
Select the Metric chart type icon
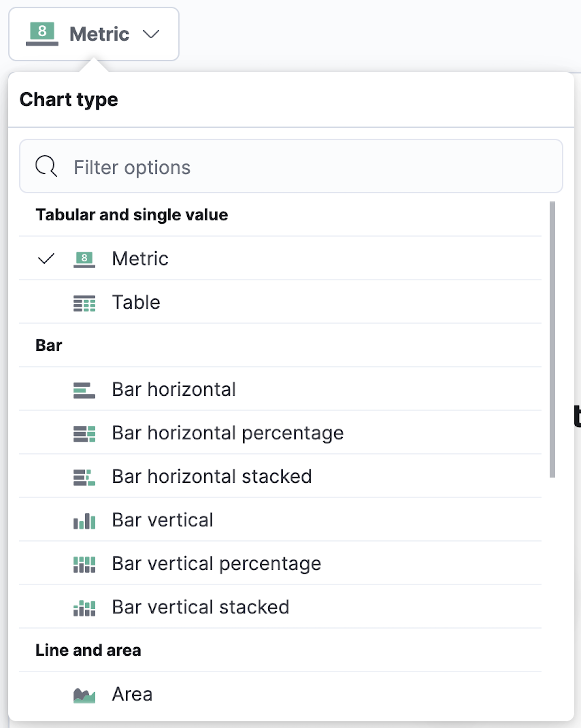[x=84, y=258]
